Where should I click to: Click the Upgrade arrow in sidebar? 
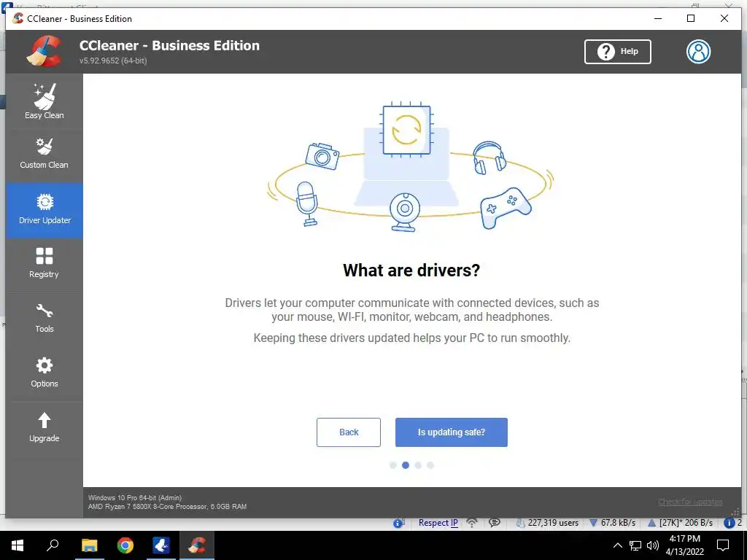coord(44,427)
